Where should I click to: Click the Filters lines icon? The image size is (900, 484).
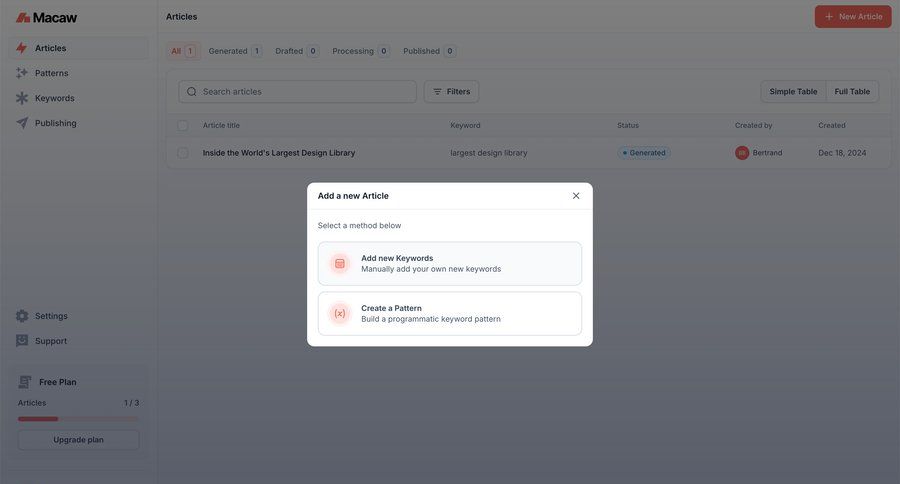pos(437,92)
